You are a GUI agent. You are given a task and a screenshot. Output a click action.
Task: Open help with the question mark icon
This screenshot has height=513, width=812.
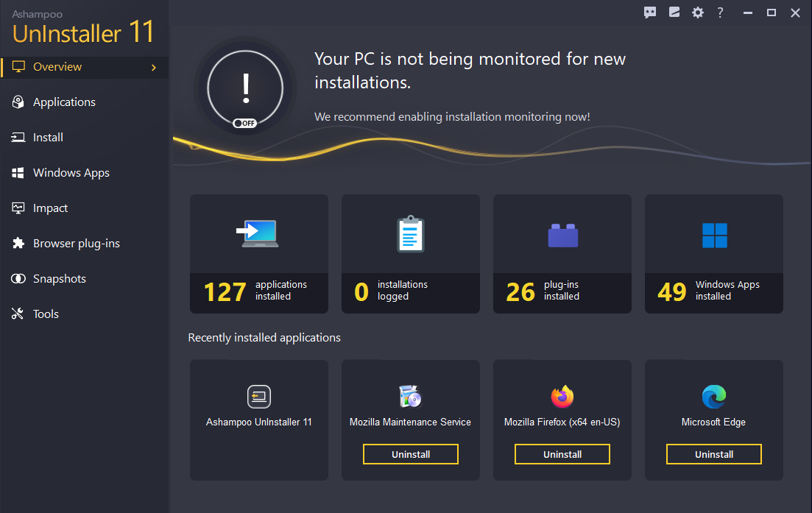(x=720, y=13)
